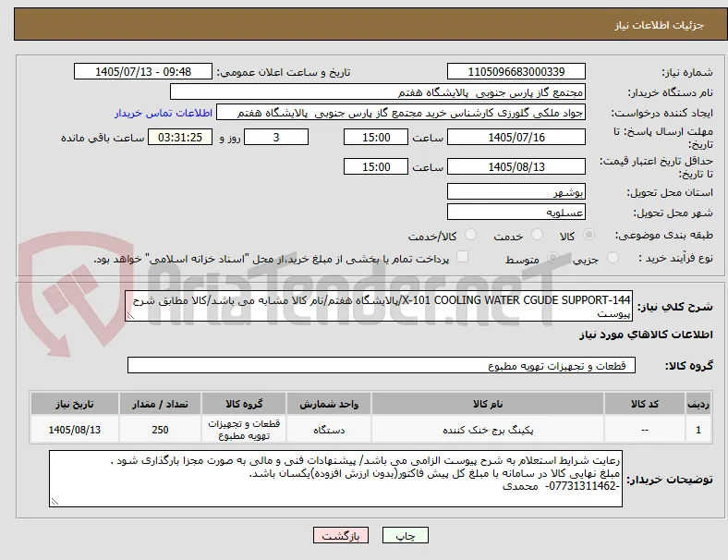Select the متوسط purchase type radio

552,258
